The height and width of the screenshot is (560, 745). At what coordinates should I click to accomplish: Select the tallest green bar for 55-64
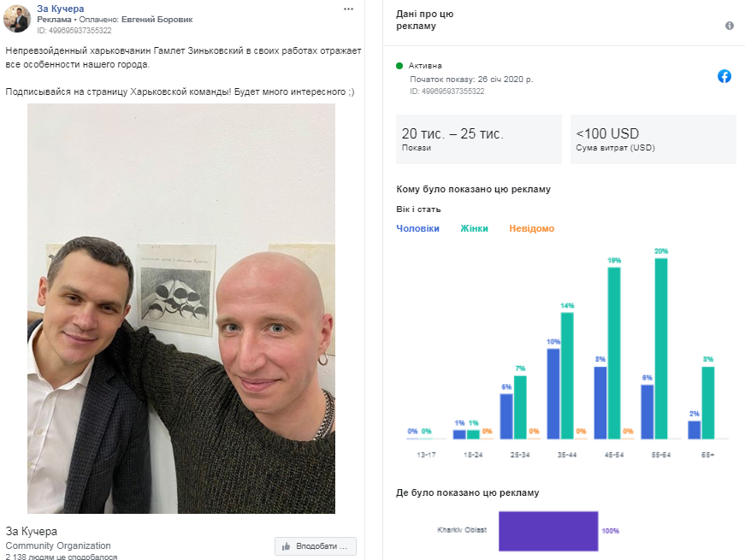(661, 349)
